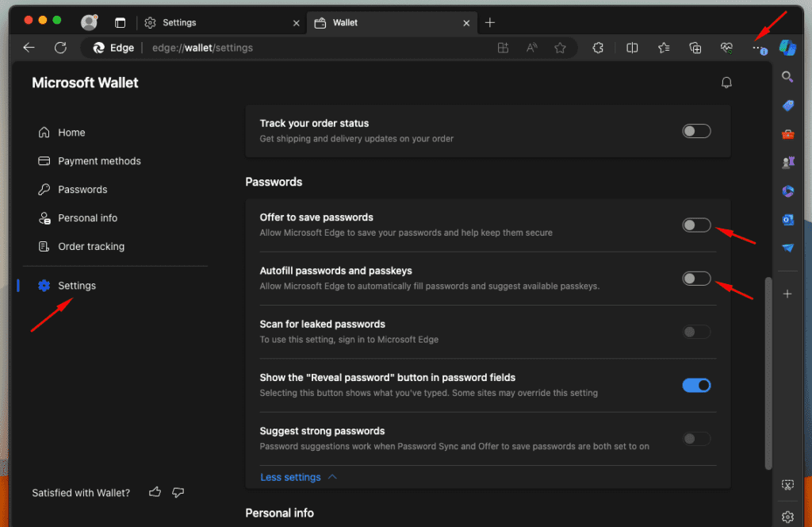The width and height of the screenshot is (812, 527).
Task: Click the sidebar search icon
Action: click(787, 77)
